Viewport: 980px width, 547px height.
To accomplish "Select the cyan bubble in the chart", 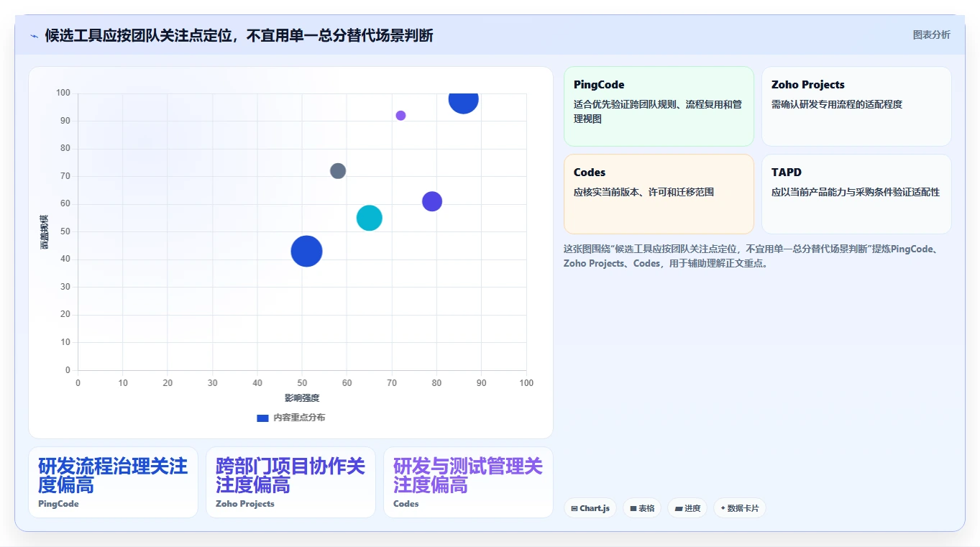I will tap(369, 218).
